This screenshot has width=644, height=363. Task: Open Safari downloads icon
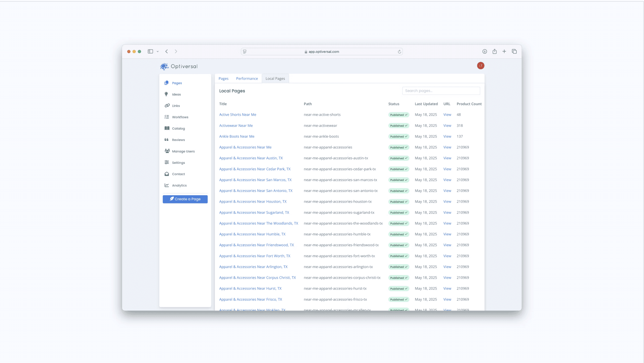pos(485,51)
